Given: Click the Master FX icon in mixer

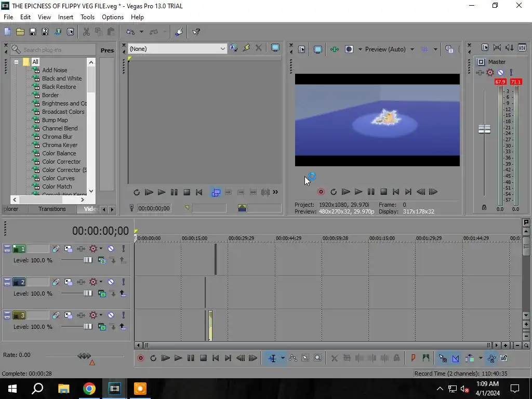Looking at the screenshot, I should pyautogui.click(x=480, y=72).
